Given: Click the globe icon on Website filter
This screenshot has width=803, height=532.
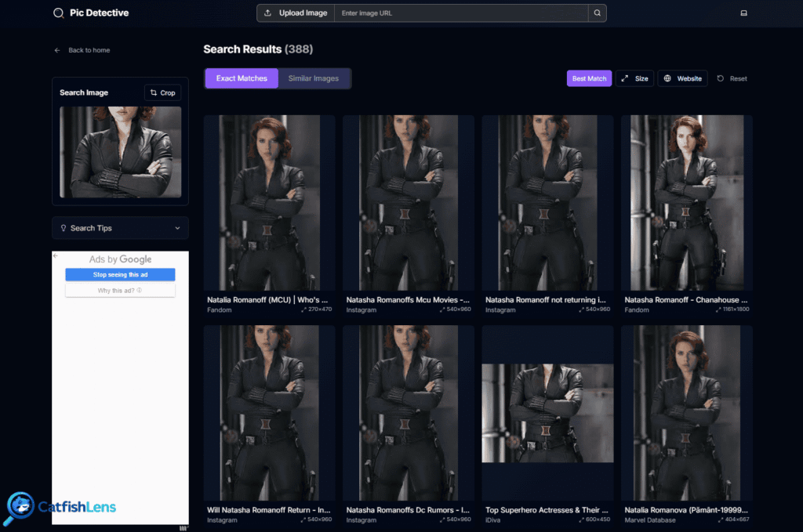Looking at the screenshot, I should point(667,78).
